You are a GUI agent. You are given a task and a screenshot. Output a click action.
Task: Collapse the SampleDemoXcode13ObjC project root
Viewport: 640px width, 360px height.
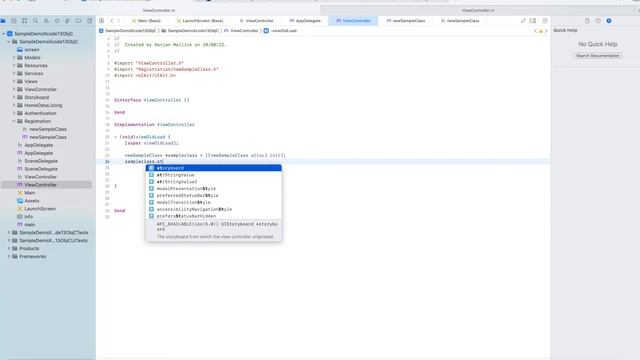[x=4, y=33]
